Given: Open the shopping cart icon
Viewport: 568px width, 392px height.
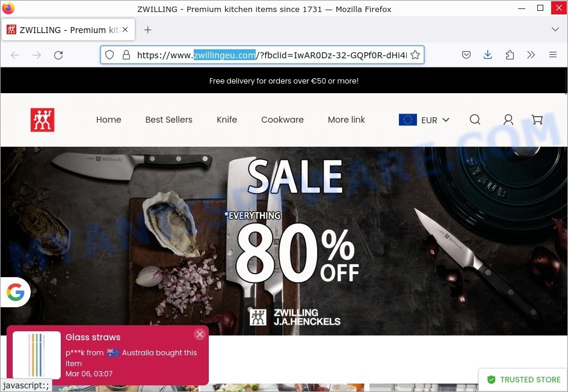Looking at the screenshot, I should click(x=537, y=120).
